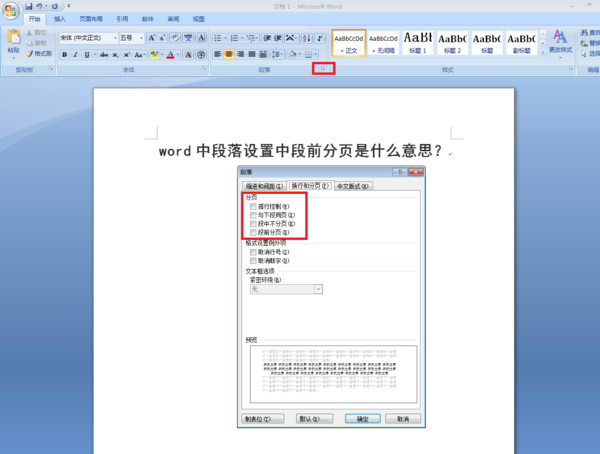Viewport: 600px width, 454px height.
Task: Toggle italic formatting
Action: tap(76, 55)
